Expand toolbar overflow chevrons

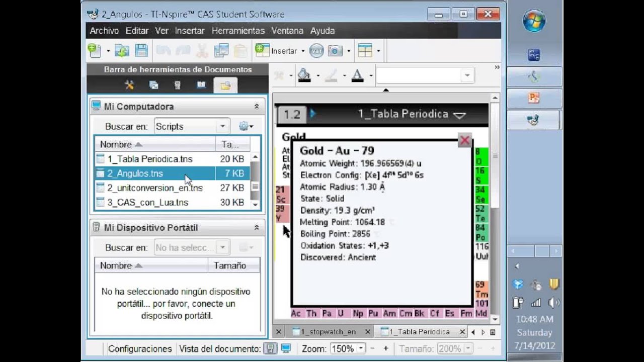(497, 67)
